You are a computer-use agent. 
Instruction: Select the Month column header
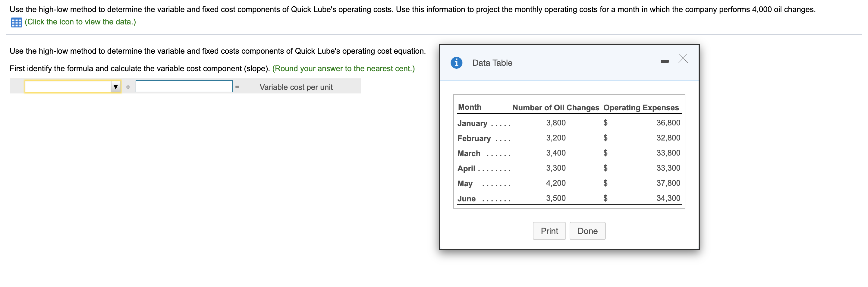(x=469, y=107)
